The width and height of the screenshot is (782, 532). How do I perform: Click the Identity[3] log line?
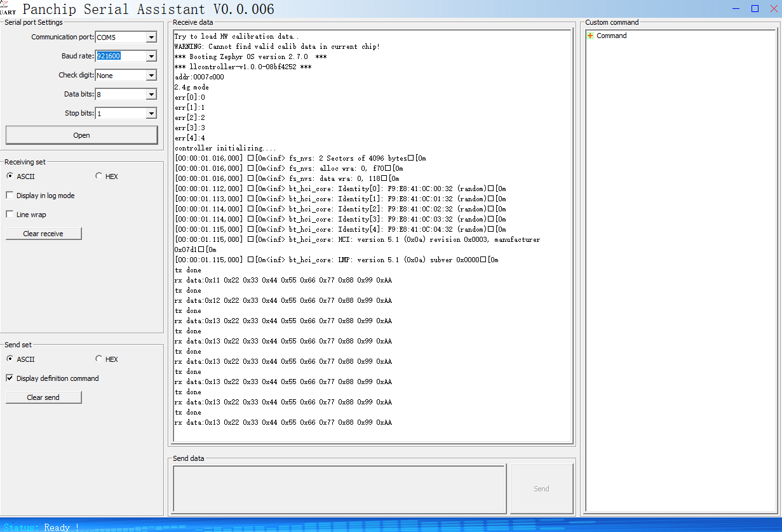tap(340, 219)
